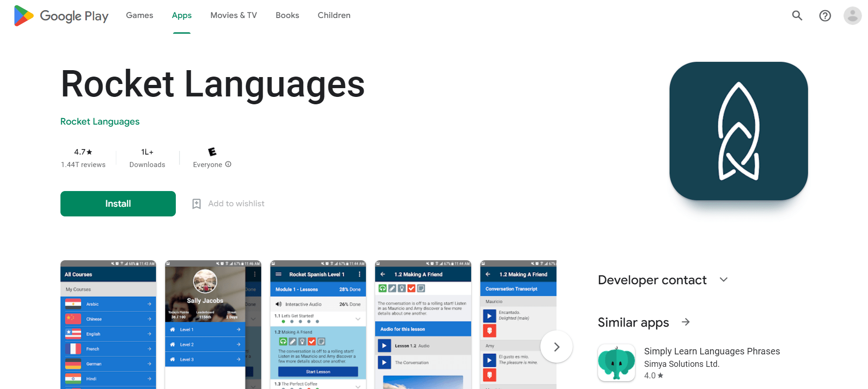Click the Everyone rating E icon
This screenshot has width=868, height=389.
pos(212,152)
